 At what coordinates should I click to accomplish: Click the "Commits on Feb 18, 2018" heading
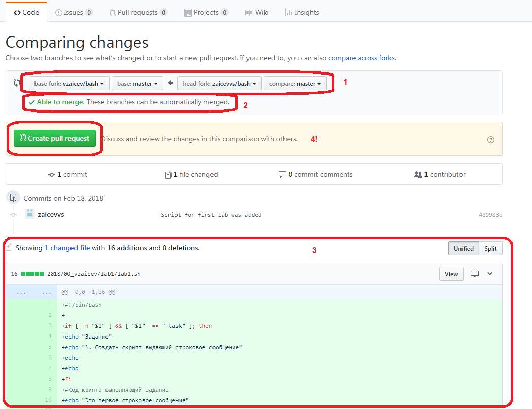[63, 198]
